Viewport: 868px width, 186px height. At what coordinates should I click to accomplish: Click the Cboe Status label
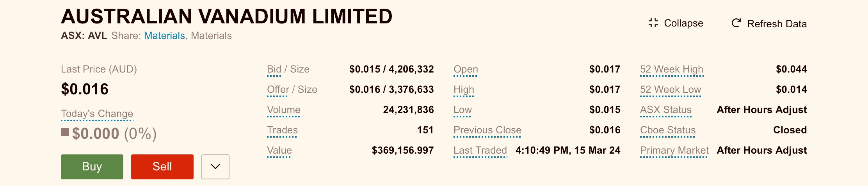668,130
